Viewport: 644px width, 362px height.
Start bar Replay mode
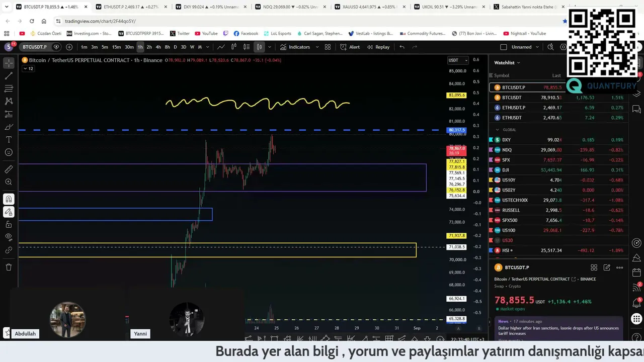378,47
